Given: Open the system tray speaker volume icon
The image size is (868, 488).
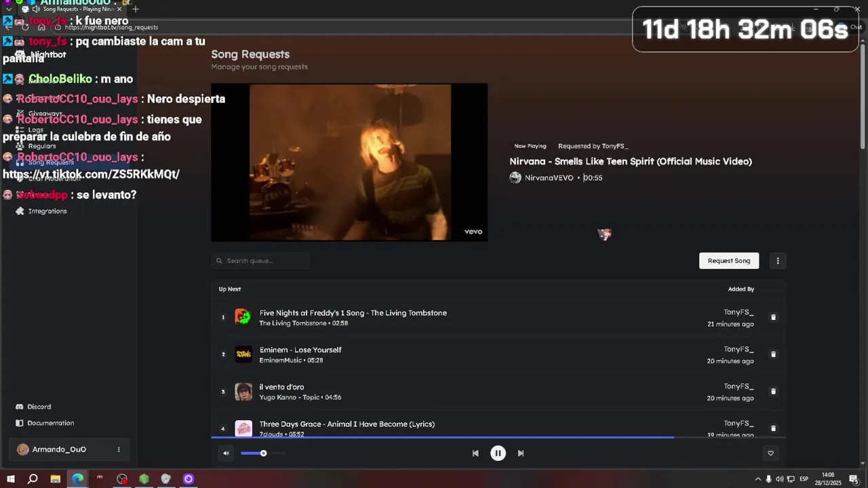Looking at the screenshot, I should pos(779,479).
